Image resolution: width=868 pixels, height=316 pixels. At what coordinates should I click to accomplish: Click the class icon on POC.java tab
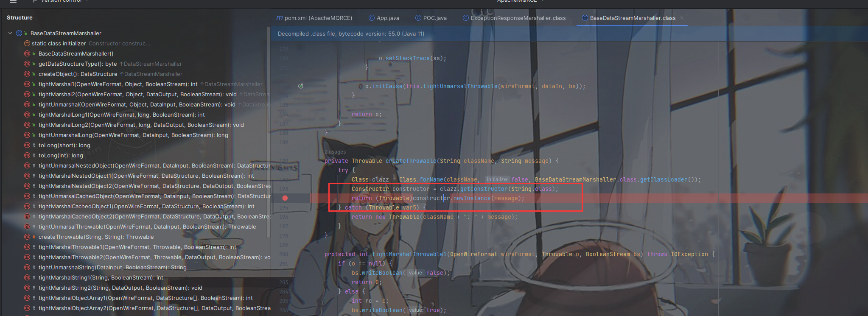click(418, 18)
